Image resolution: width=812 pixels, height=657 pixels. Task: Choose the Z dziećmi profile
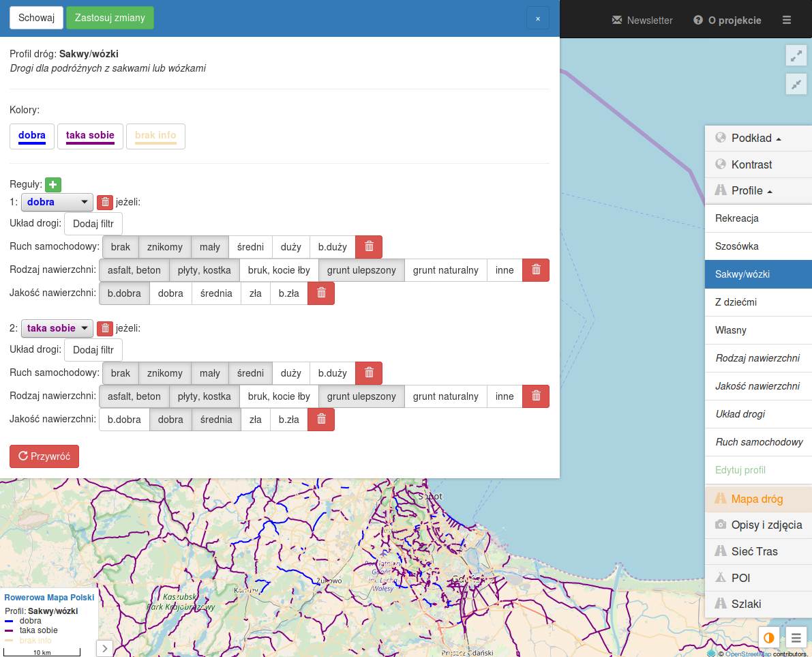[736, 302]
